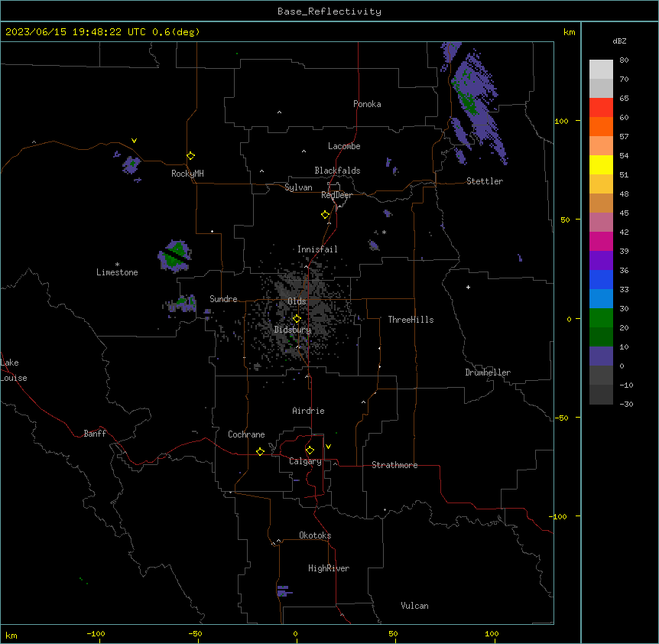The height and width of the screenshot is (644, 659).
Task: Click the white plus marker north of Drumheller
Action: pyautogui.click(x=468, y=287)
